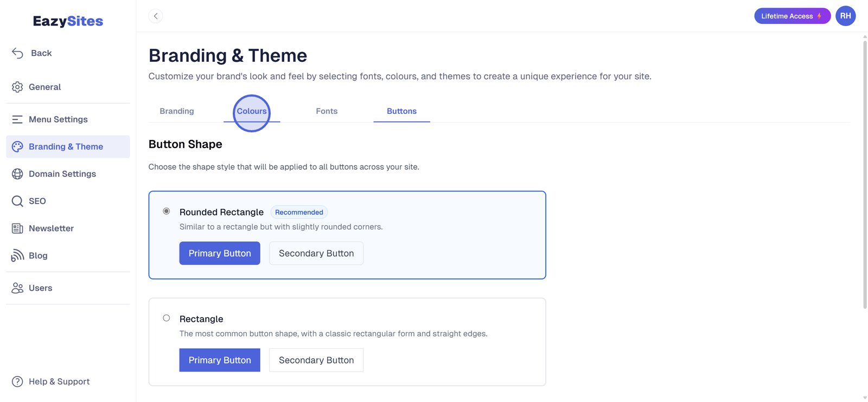Switch to the Fonts tab
868x402 pixels.
click(x=327, y=111)
